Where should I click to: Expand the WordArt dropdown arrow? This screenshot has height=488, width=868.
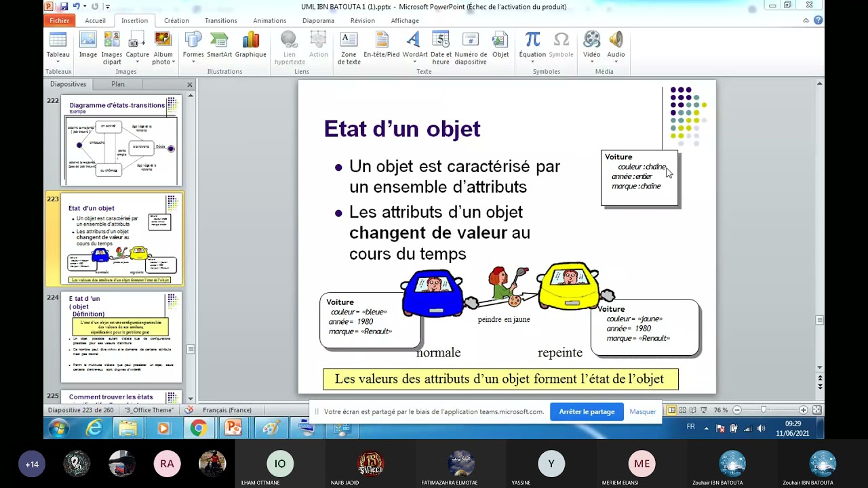click(x=414, y=62)
